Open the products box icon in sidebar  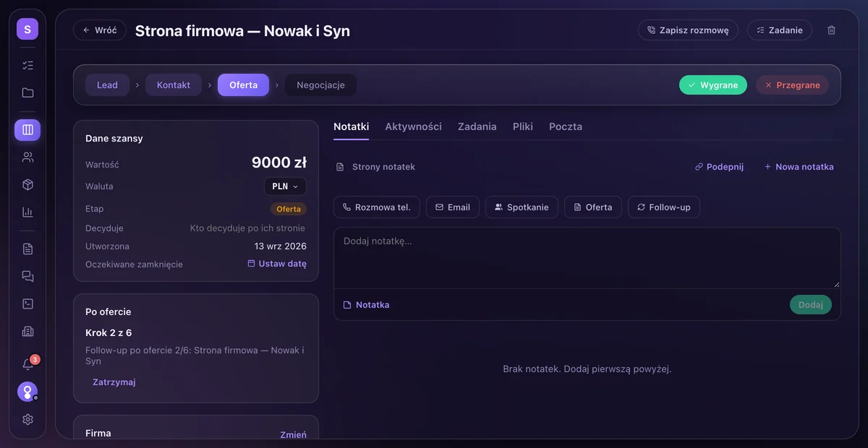(x=27, y=185)
